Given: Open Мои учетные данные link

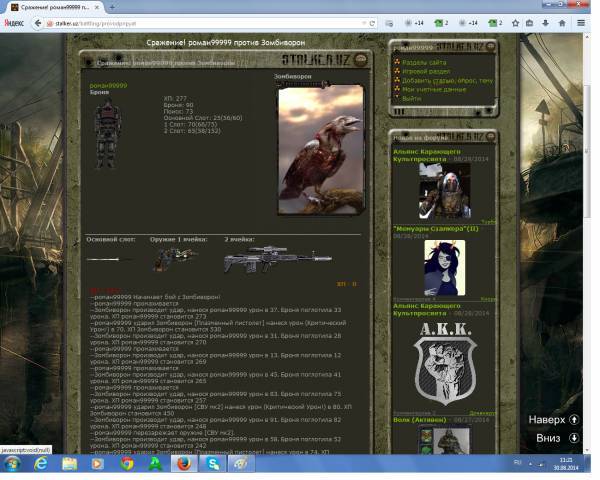Looking at the screenshot, I should pyautogui.click(x=434, y=90).
